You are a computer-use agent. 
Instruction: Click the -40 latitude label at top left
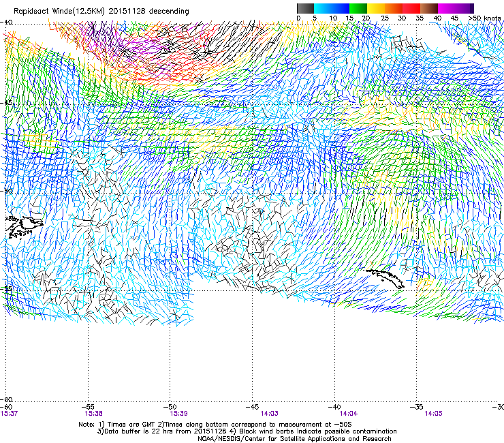coord(7,22)
